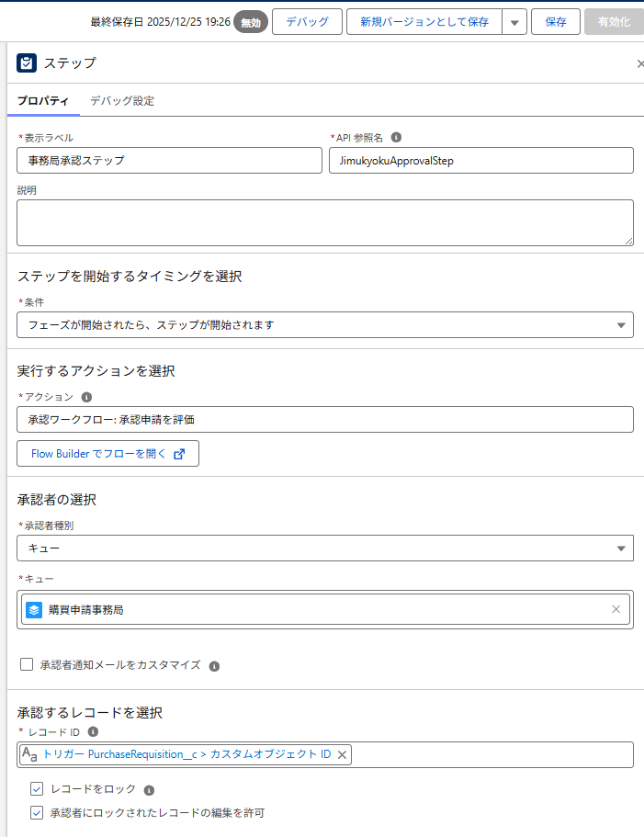The image size is (644, 837).
Task: Expand the 承認者種別 dropdown
Action: [325, 549]
